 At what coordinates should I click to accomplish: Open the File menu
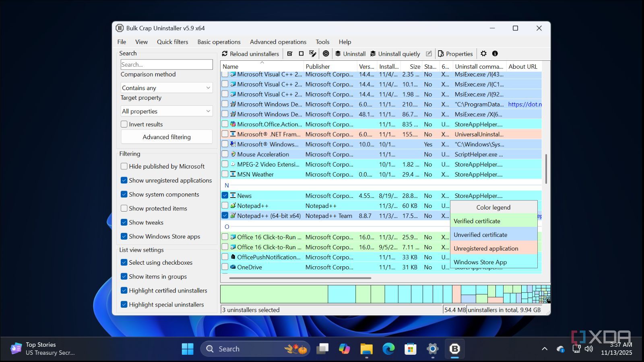pos(122,42)
